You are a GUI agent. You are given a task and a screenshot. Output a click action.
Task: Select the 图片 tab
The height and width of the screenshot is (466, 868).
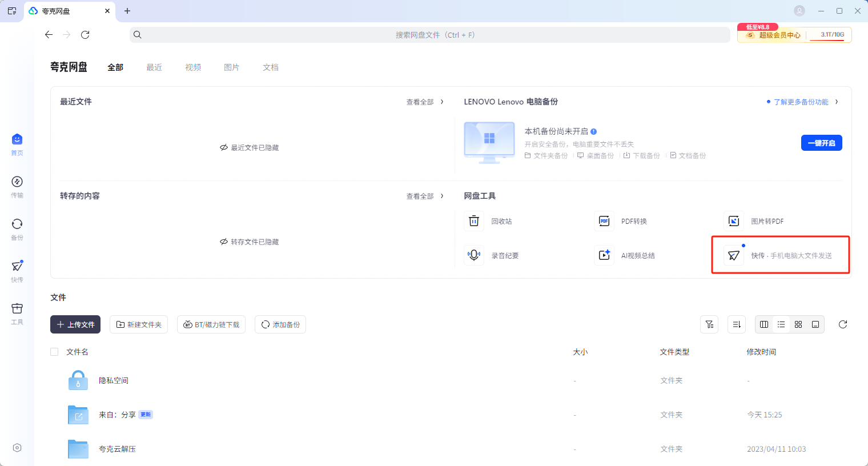(232, 67)
